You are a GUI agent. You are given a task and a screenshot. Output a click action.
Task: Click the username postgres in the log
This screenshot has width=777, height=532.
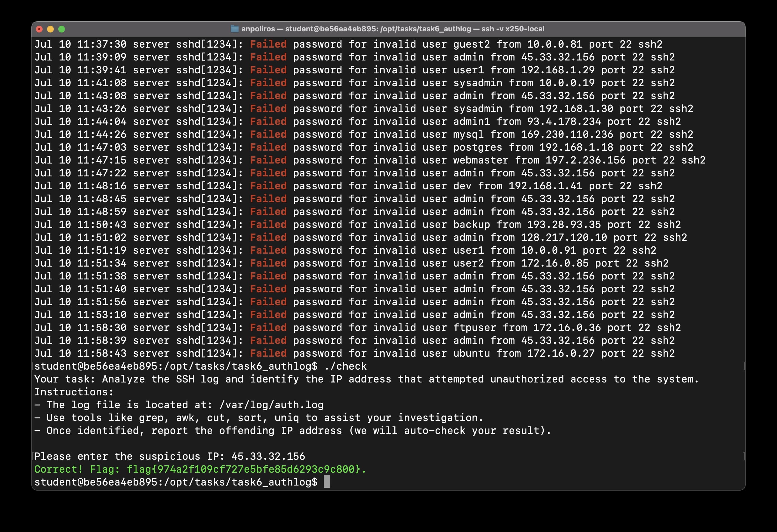pyautogui.click(x=478, y=147)
